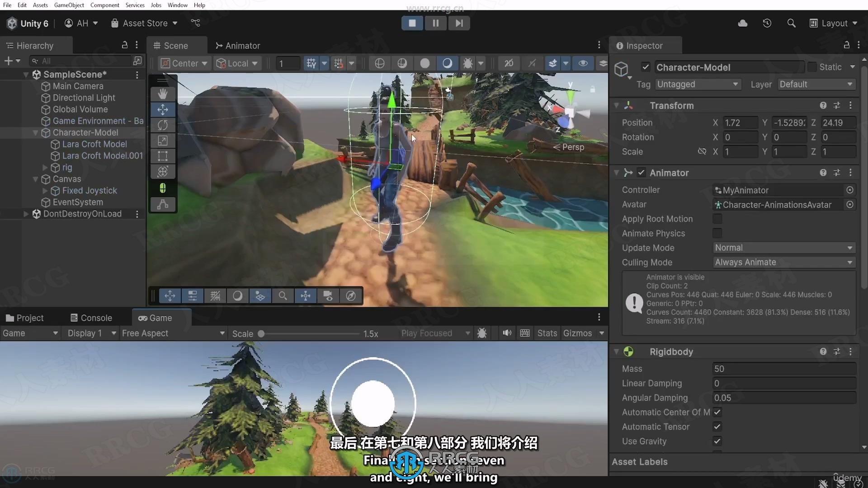Screen dimensions: 868x488
Task: Click the Gizmos button in Game view
Action: pyautogui.click(x=577, y=333)
